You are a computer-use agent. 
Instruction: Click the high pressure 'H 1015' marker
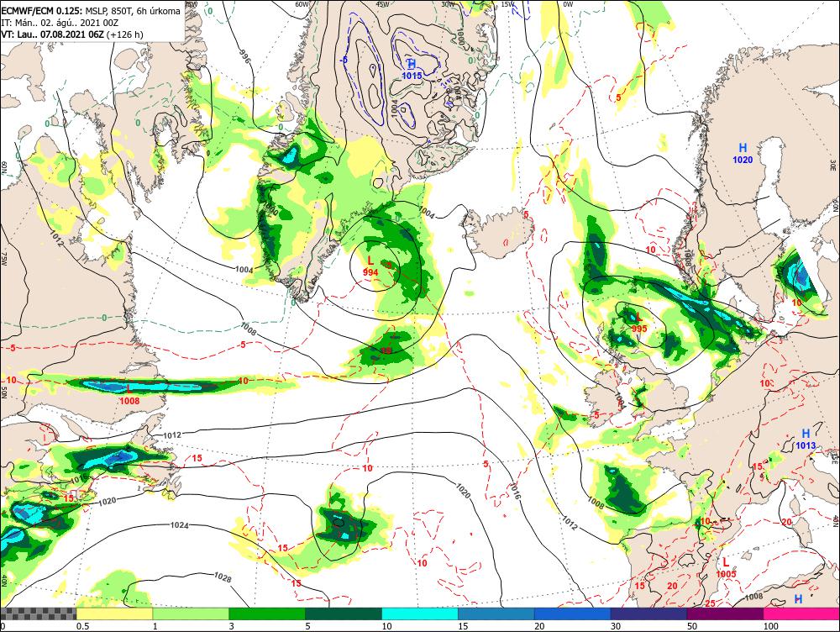(412, 70)
